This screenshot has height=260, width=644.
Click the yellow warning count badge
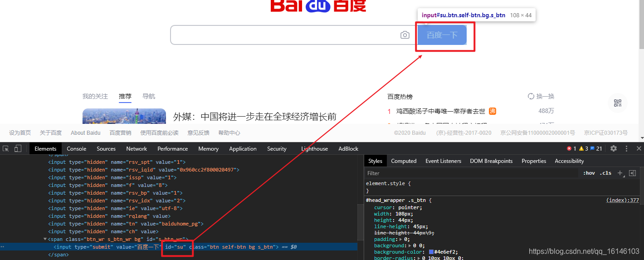point(583,148)
